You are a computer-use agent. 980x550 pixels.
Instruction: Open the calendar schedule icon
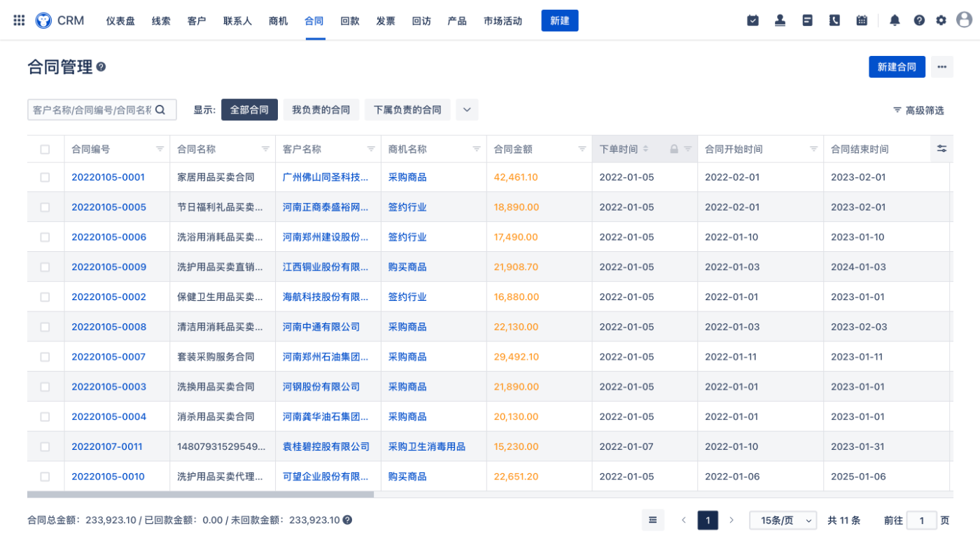[862, 20]
